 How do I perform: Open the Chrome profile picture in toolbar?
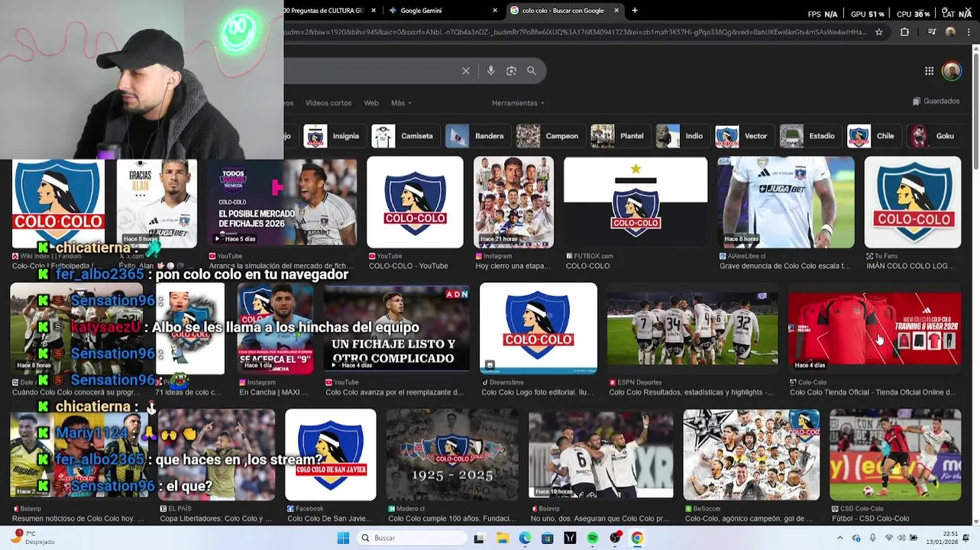coord(950,32)
